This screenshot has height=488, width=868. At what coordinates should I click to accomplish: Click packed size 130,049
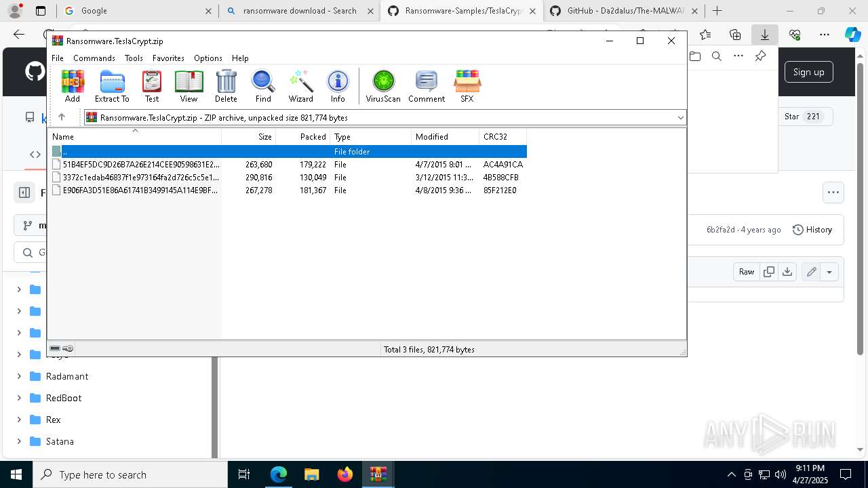pos(313,178)
